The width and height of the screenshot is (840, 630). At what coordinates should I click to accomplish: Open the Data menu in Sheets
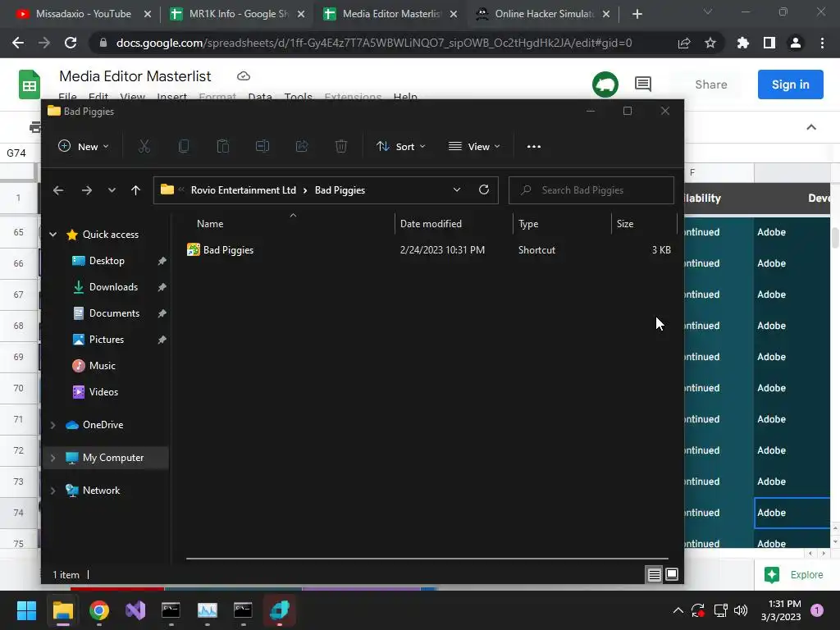(260, 97)
